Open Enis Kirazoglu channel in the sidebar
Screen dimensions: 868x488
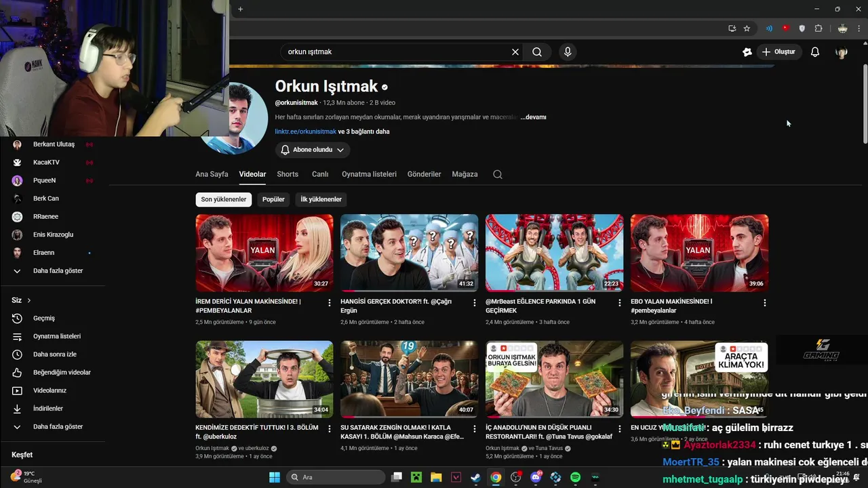tap(53, 235)
